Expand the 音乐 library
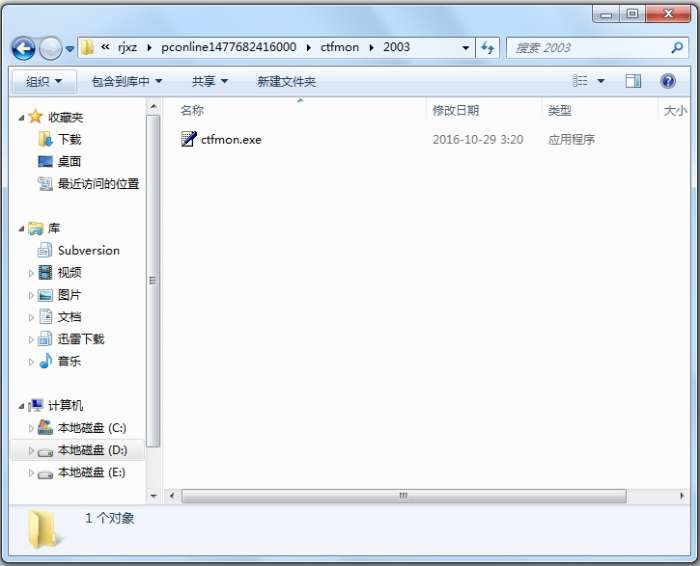This screenshot has height=566, width=700. point(31,362)
